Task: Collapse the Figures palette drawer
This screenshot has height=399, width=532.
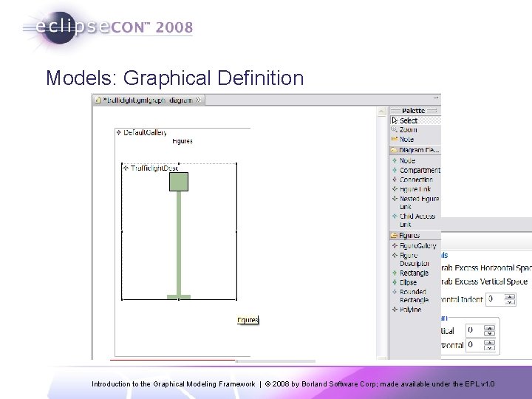Action: [415, 235]
